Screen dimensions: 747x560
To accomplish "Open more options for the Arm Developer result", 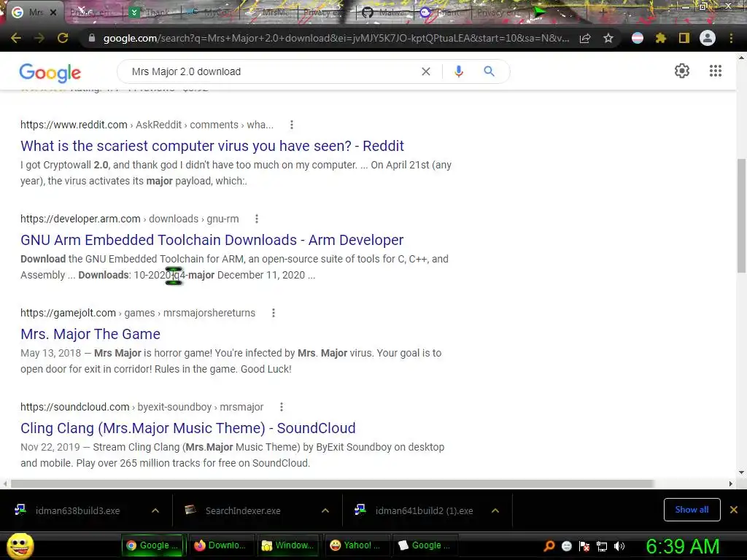I will [x=257, y=219].
